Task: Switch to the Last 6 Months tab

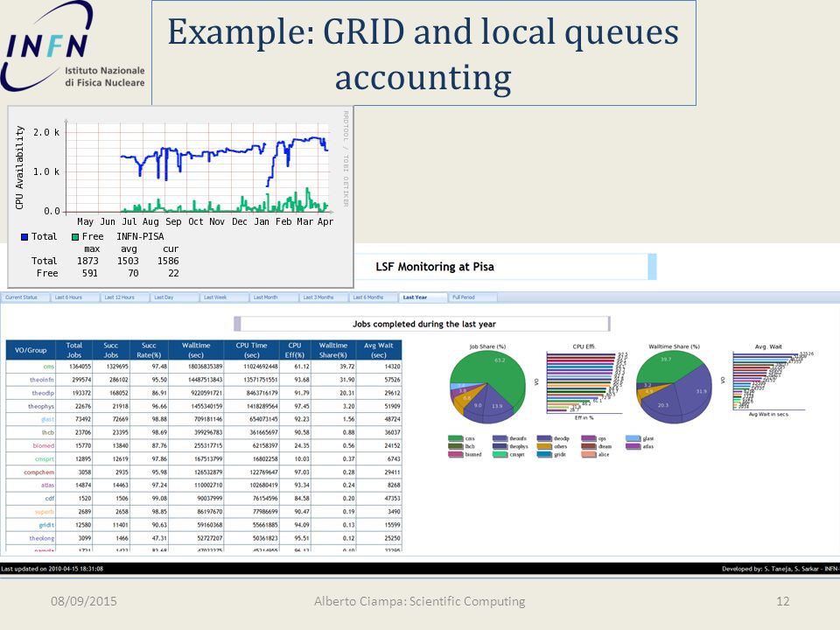Action: 374,297
